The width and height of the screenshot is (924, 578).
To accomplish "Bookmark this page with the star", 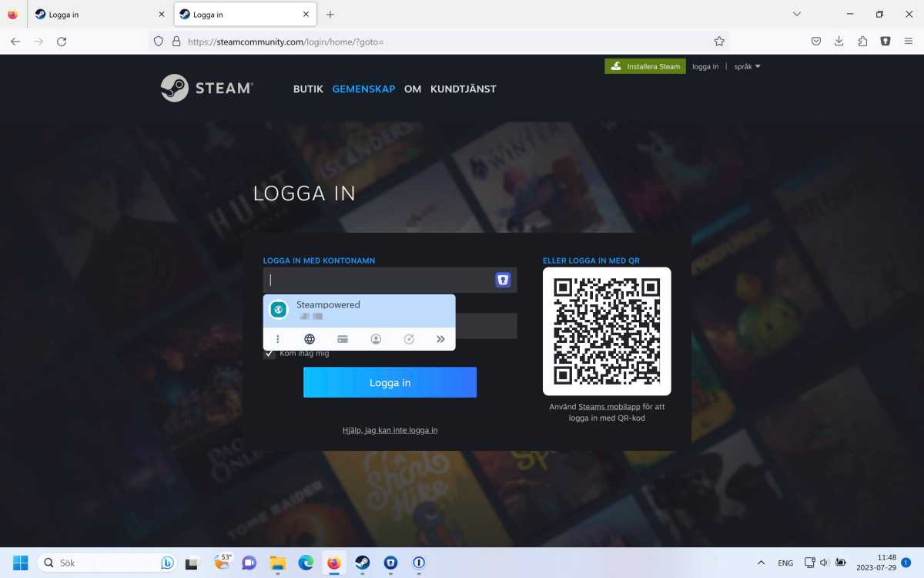I will (719, 42).
